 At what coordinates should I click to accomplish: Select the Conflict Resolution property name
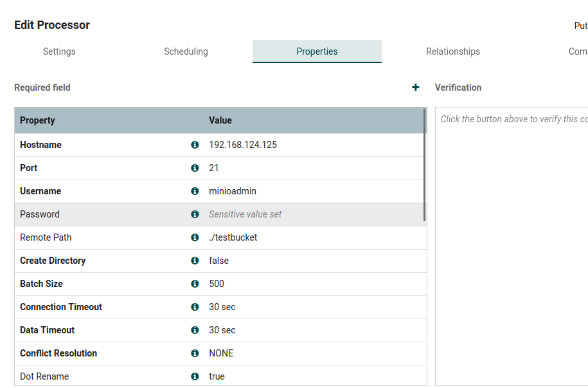point(58,353)
